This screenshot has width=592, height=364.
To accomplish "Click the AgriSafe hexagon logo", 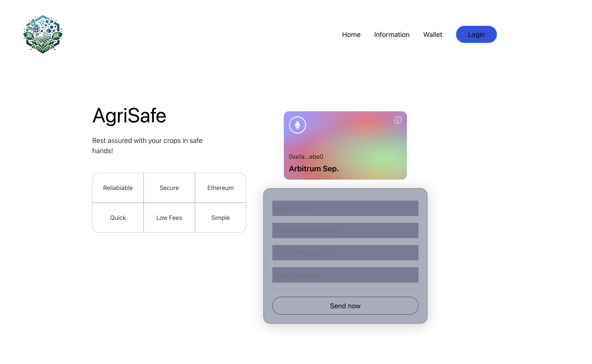I will (43, 34).
